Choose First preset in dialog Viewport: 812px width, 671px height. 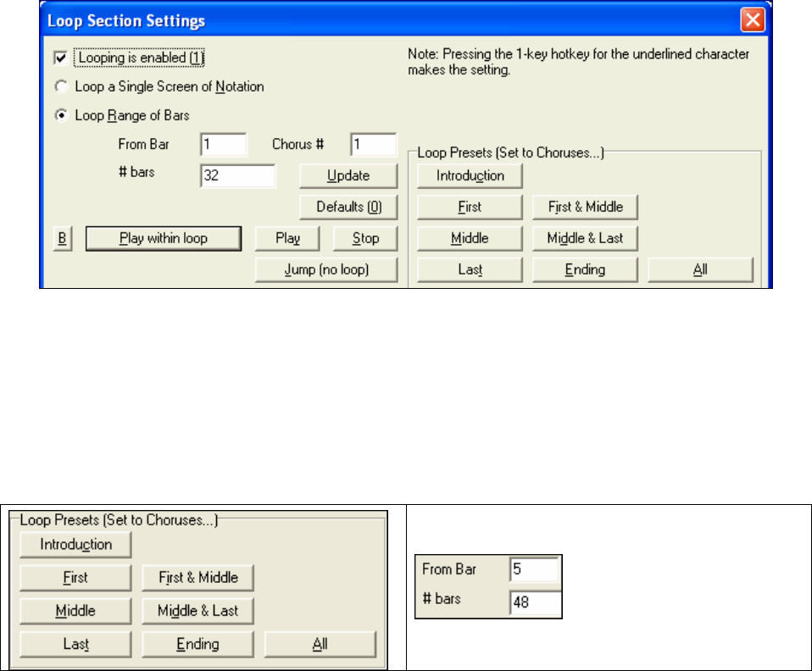pyautogui.click(x=470, y=207)
